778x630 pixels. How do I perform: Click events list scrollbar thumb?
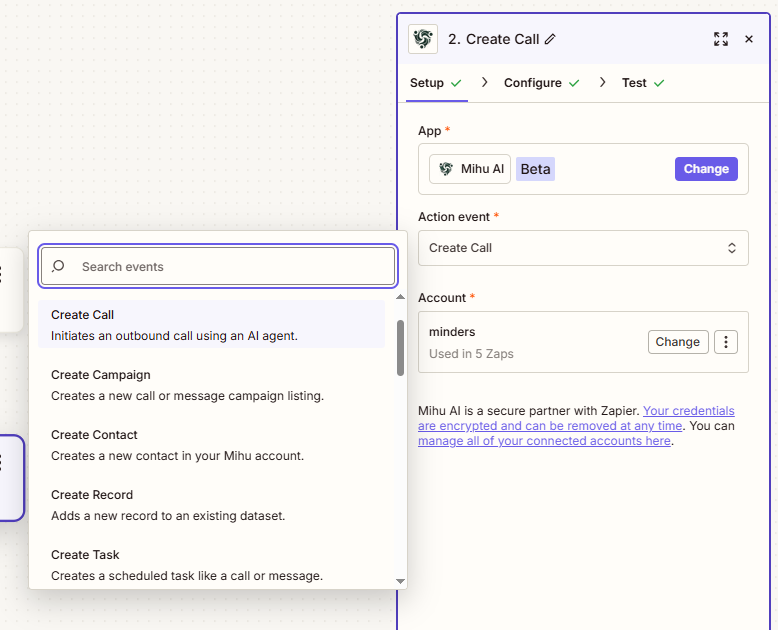point(400,348)
